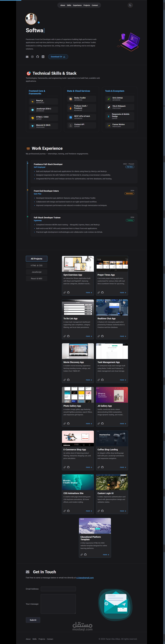The width and height of the screenshot is (165, 644).
Task: Open GitHub icon on Photo Gallery App card
Action: pos(68,424)
